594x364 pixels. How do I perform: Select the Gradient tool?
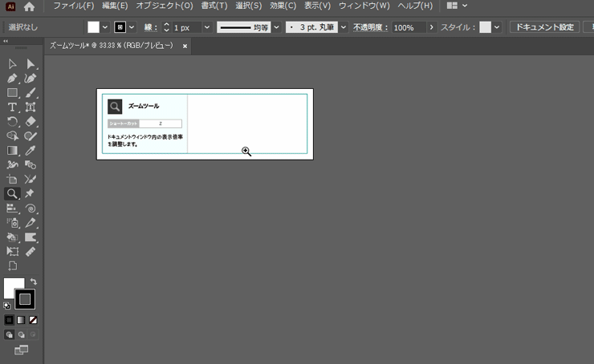pos(12,150)
